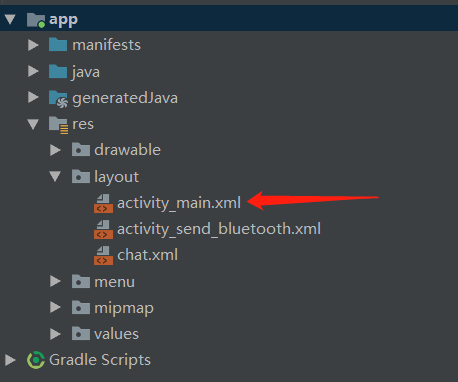Select the mipmap label
458x382 pixels.
(124, 308)
